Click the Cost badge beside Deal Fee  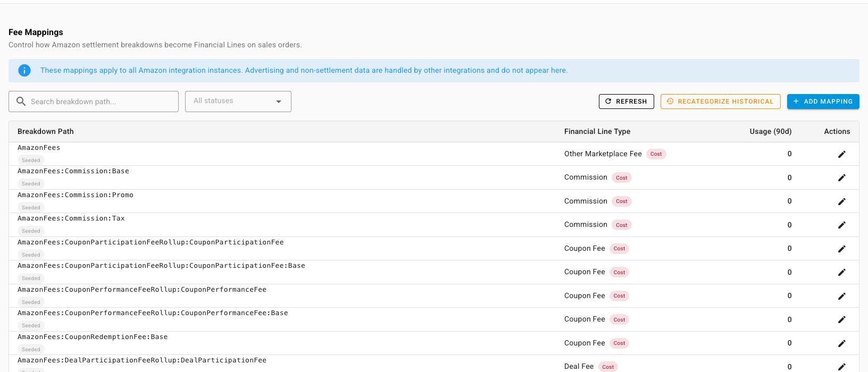point(608,367)
